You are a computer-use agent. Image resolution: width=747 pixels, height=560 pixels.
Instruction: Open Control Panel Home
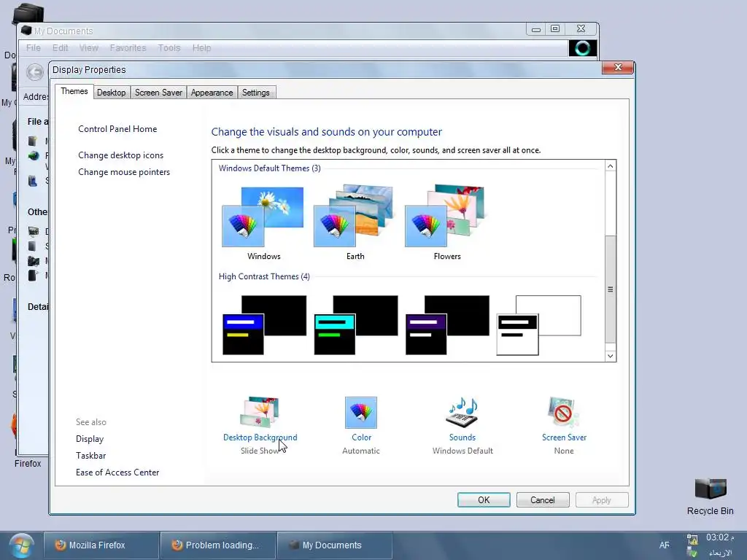coord(117,129)
